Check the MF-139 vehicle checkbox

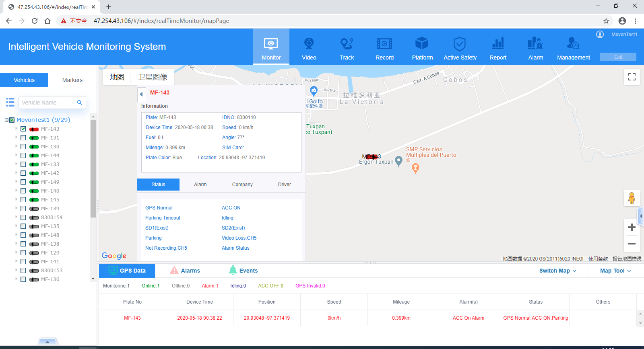[23, 209]
